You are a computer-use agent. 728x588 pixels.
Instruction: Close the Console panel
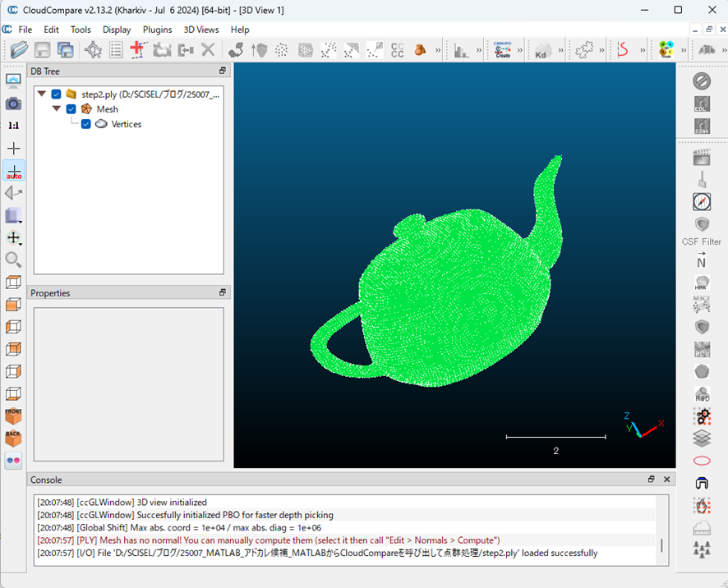coord(667,480)
